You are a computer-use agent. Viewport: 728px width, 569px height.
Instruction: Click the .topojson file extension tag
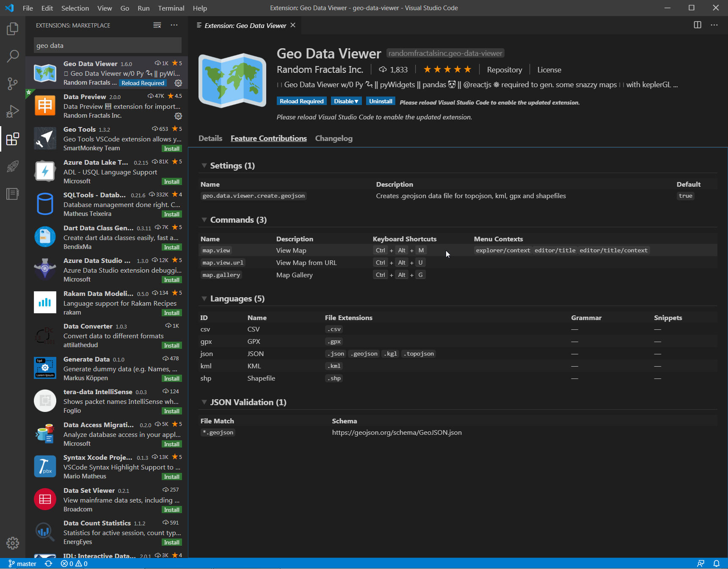(419, 354)
